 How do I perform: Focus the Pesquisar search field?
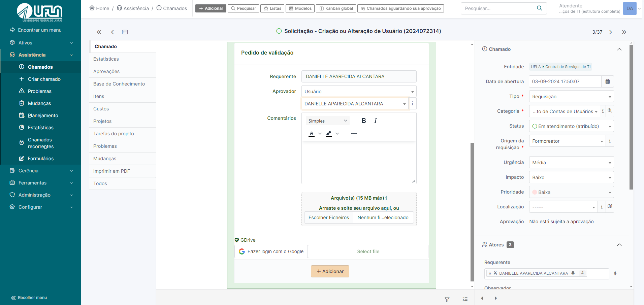498,8
